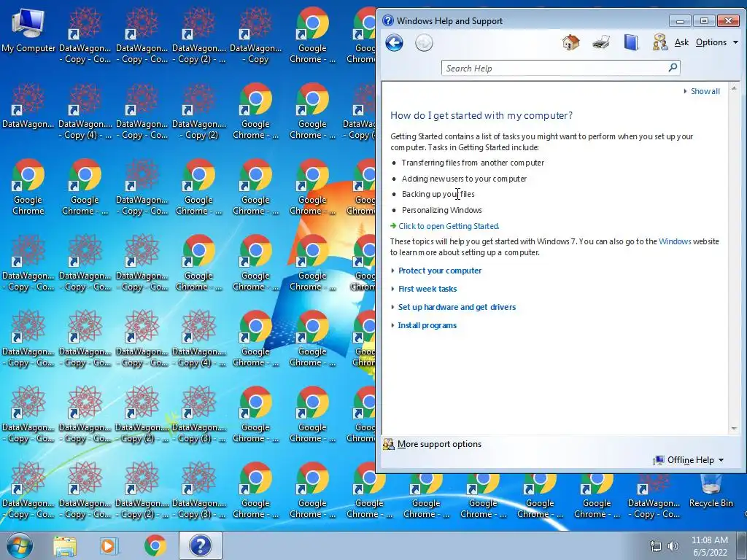Click heading "How do I get started with my computer?"
Image resolution: width=747 pixels, height=560 pixels.
(481, 116)
